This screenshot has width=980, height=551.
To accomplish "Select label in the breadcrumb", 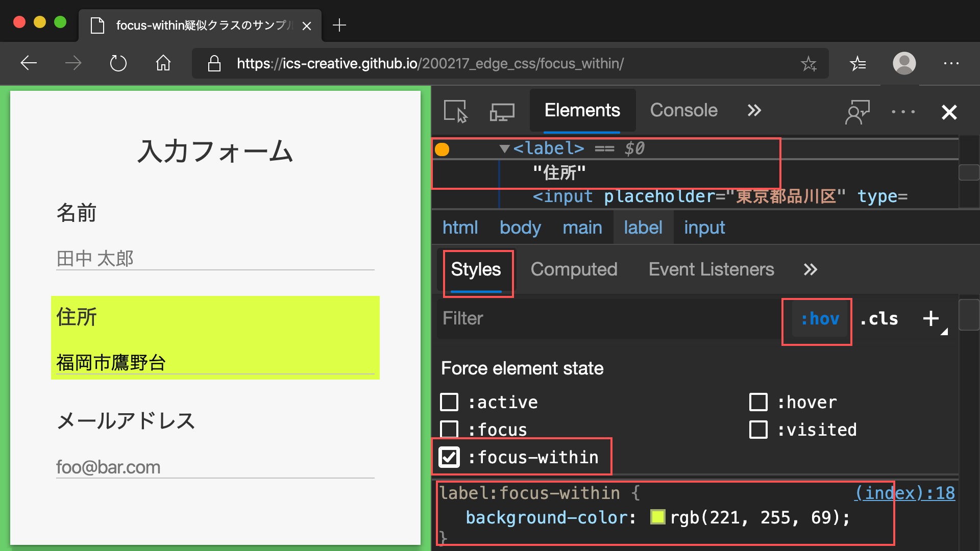I will [x=643, y=228].
